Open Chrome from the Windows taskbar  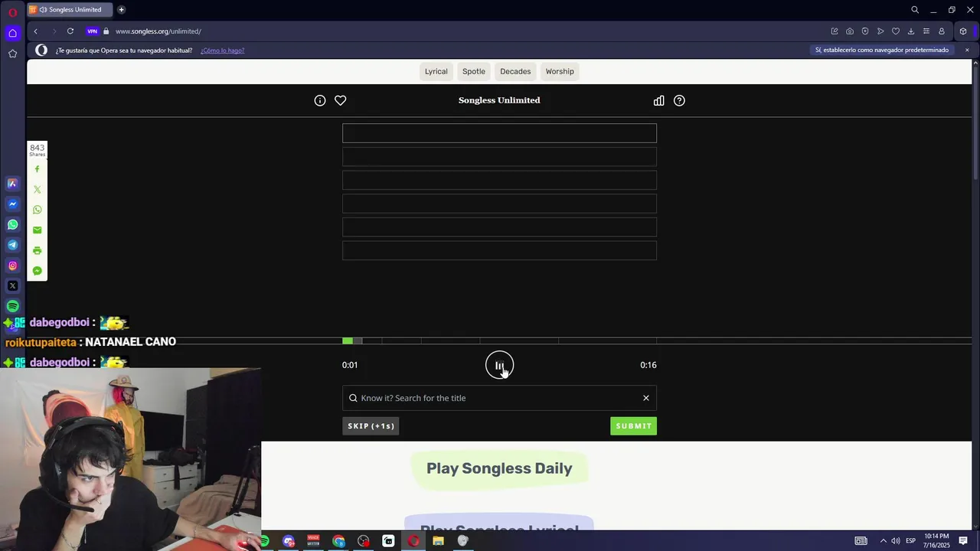338,541
